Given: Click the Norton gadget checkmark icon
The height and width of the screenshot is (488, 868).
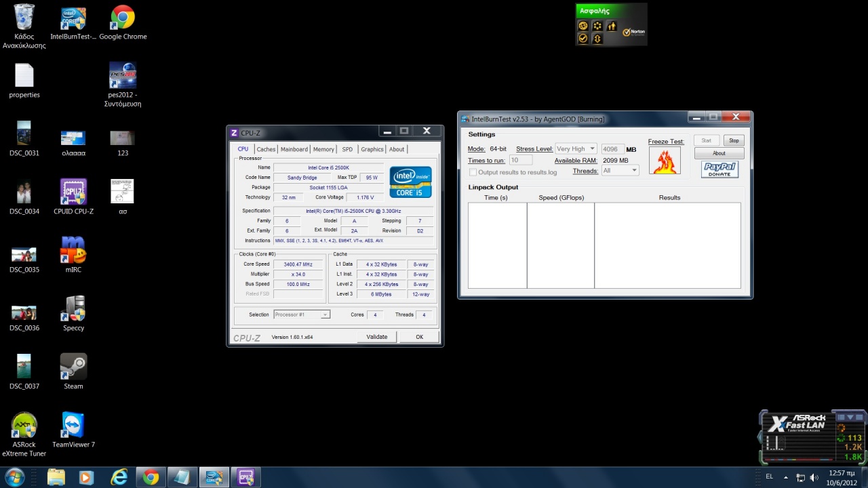Looking at the screenshot, I should (583, 39).
